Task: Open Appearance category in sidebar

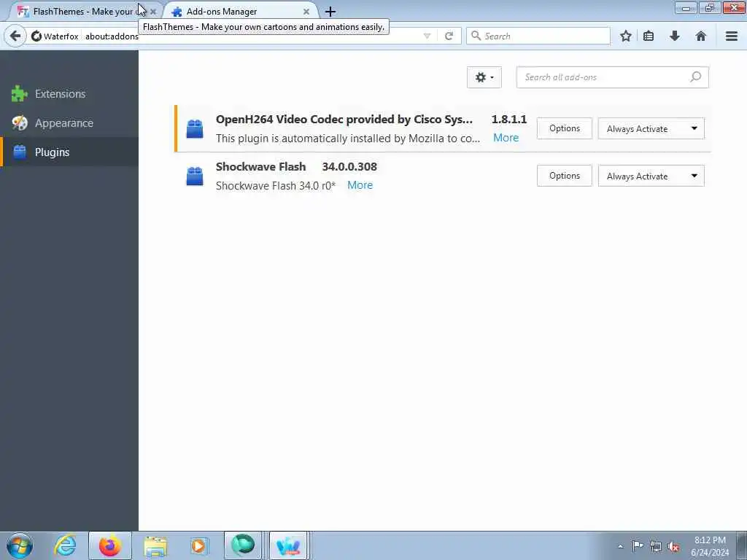Action: [x=69, y=122]
